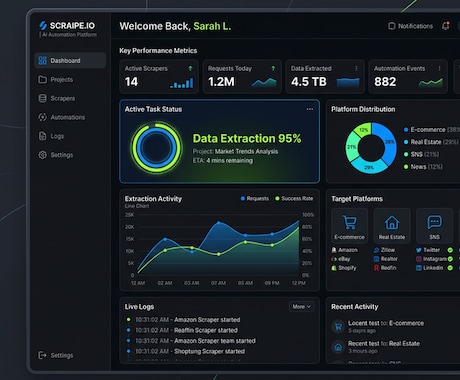460x380 pixels.
Task: Toggle the Twitter green check status
Action: pyautogui.click(x=450, y=250)
